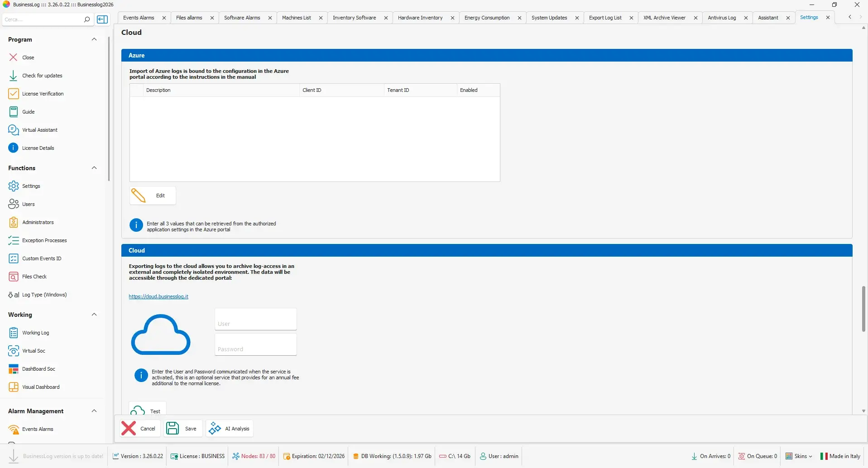The image size is (868, 468).
Task: Open the Administrators icon
Action: [x=14, y=222]
